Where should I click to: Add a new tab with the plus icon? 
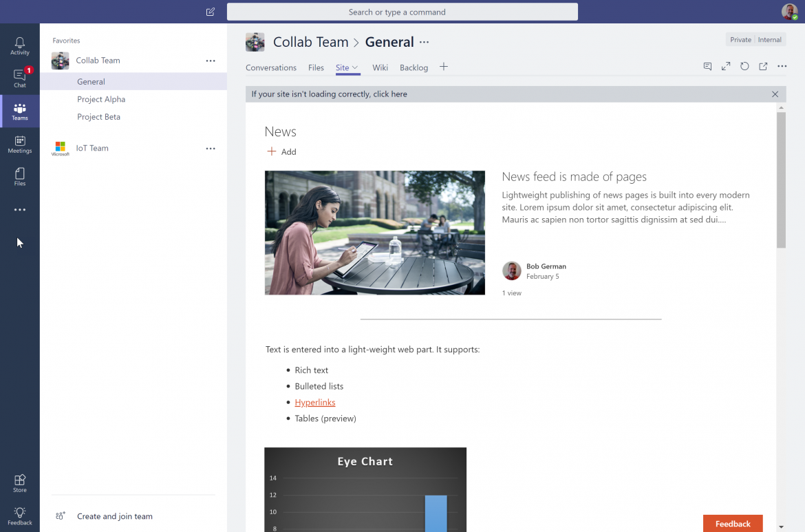click(443, 67)
